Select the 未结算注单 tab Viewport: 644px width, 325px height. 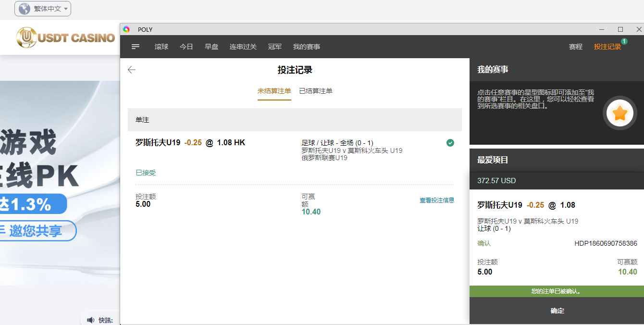(x=274, y=91)
